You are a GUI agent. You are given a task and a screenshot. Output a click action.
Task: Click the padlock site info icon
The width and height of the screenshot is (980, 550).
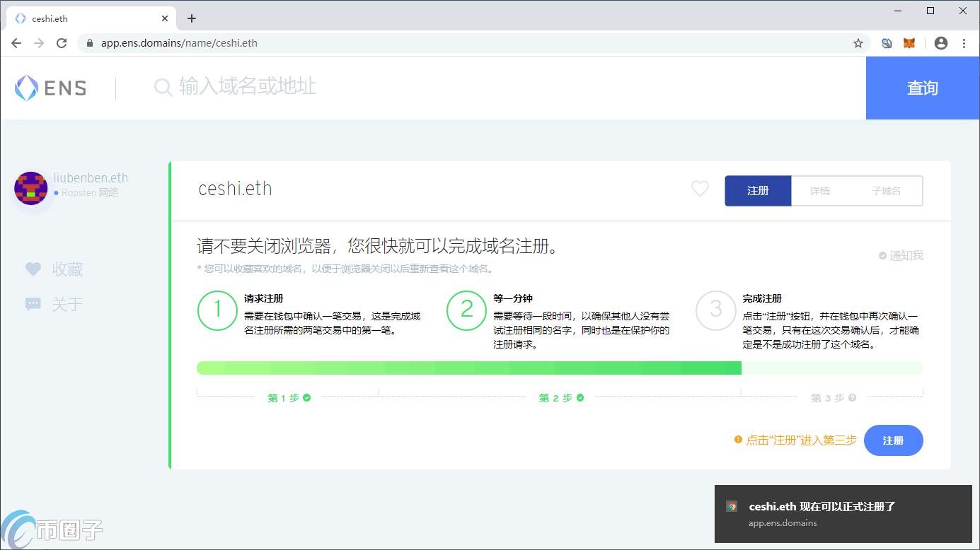coord(89,43)
